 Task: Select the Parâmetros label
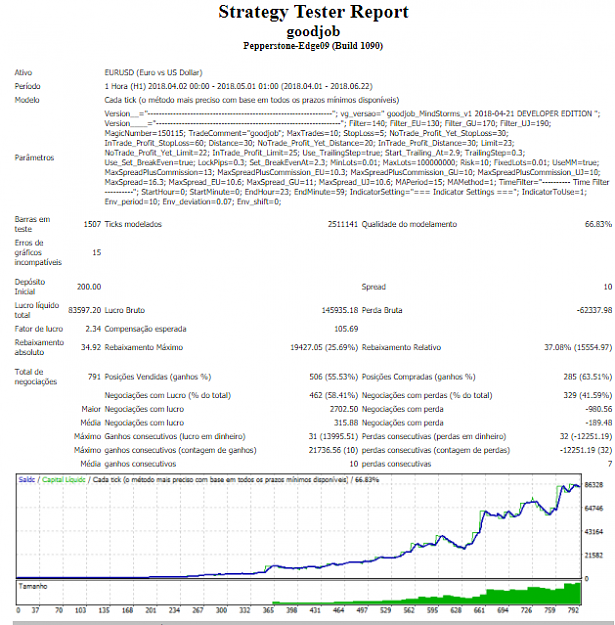(34, 157)
